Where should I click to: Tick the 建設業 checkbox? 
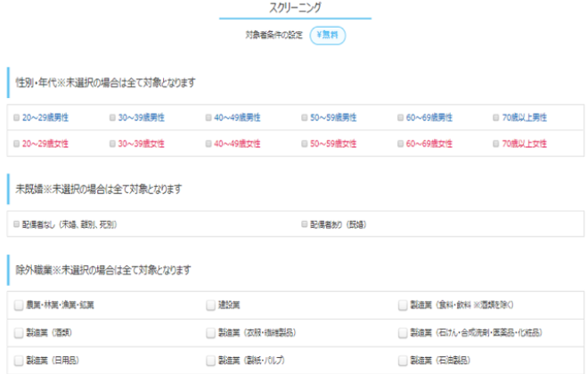pos(210,305)
